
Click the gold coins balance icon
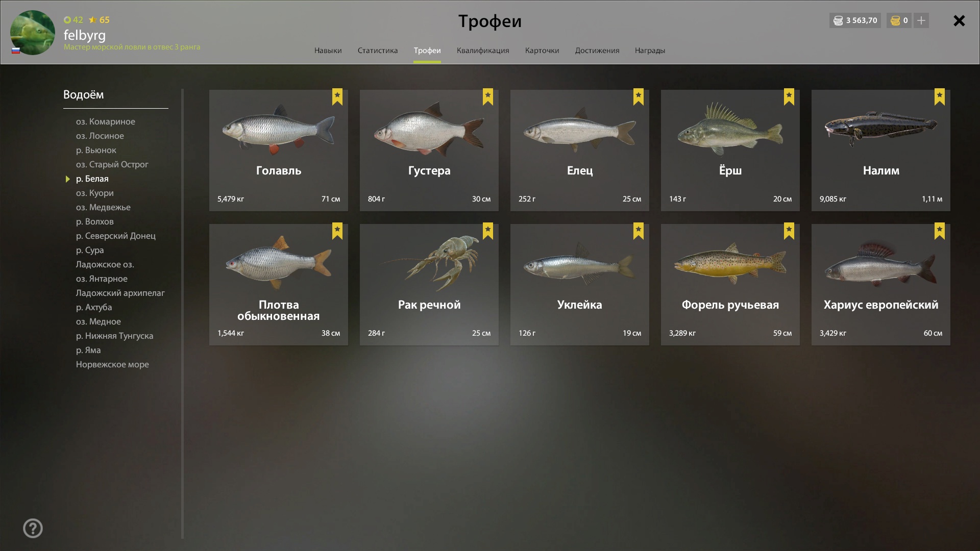click(x=895, y=20)
